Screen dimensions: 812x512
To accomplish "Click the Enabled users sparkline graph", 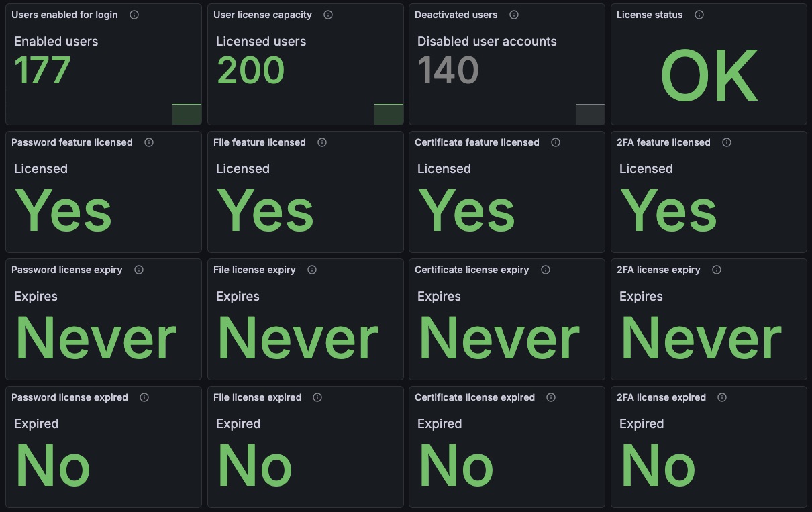I will coord(187,114).
